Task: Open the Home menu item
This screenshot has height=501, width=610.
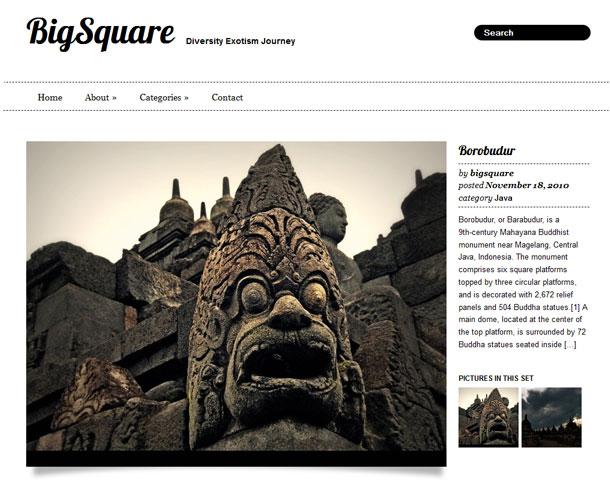Action: click(x=50, y=97)
